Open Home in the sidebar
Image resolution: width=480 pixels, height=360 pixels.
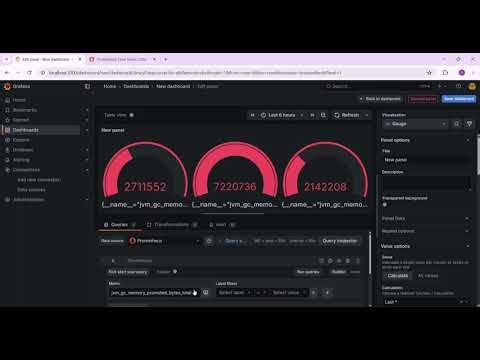[19, 100]
